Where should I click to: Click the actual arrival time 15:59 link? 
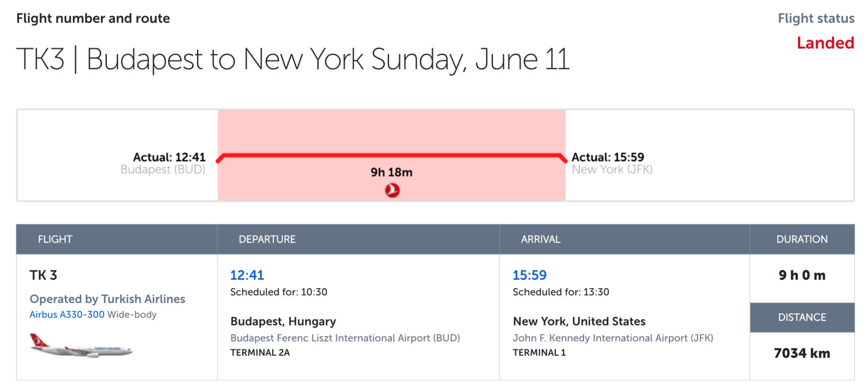pos(529,275)
